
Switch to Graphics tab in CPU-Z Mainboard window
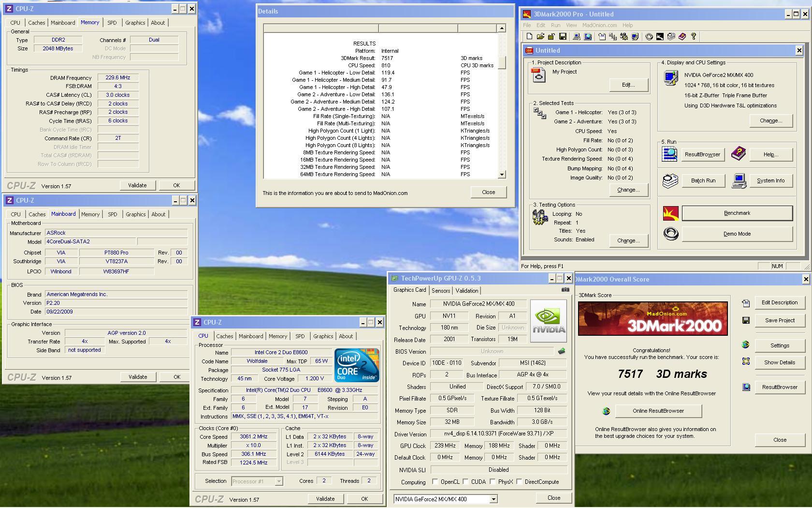pos(135,214)
